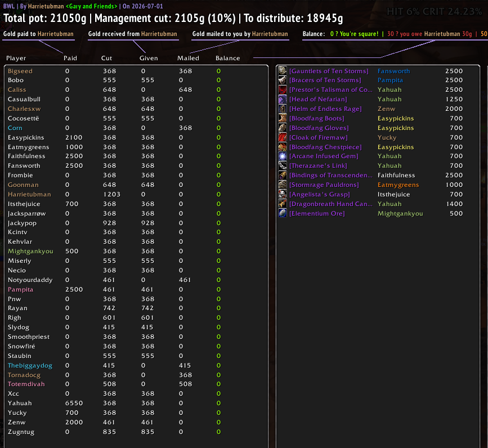This screenshot has width=488, height=448.
Task: Click the Gauntlets of Ten Storms item icon
Action: [283, 70]
